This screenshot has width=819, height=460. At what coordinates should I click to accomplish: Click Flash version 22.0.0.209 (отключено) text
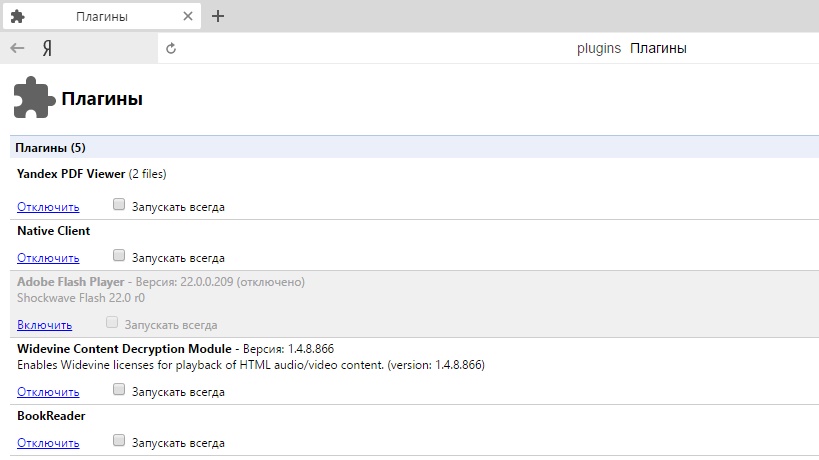coord(220,282)
